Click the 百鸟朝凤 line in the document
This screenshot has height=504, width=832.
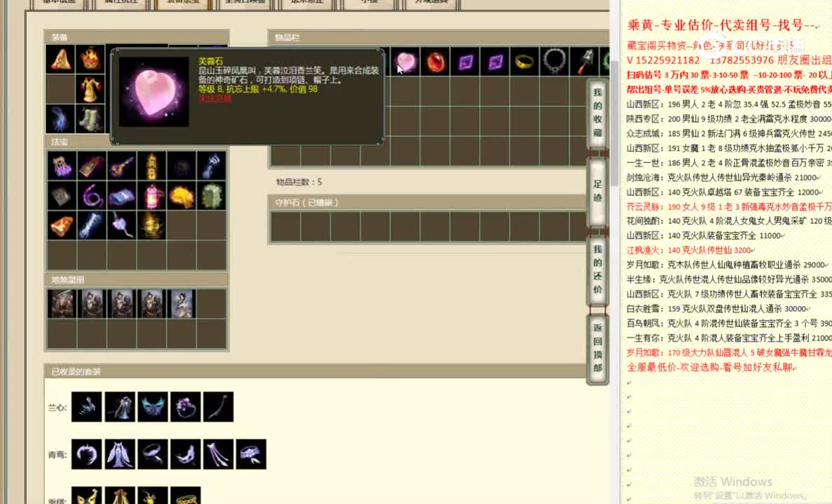(728, 323)
